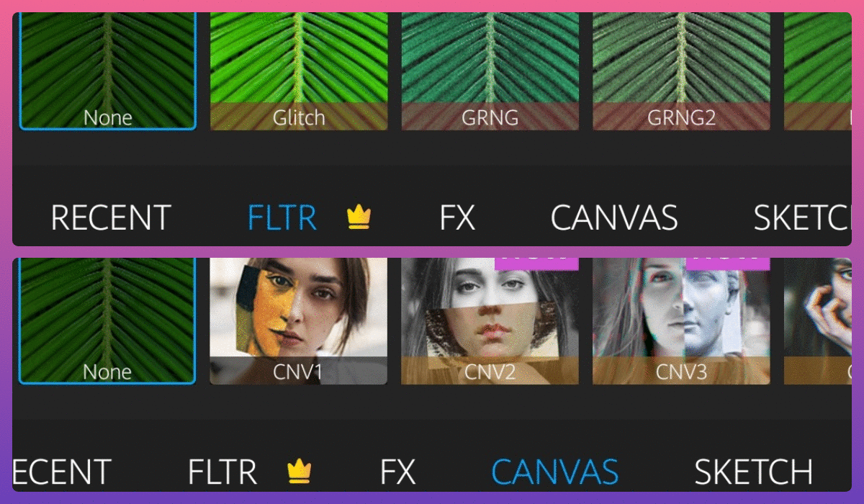864x504 pixels.
Task: Select None in the lower canvas row
Action: coord(107,321)
